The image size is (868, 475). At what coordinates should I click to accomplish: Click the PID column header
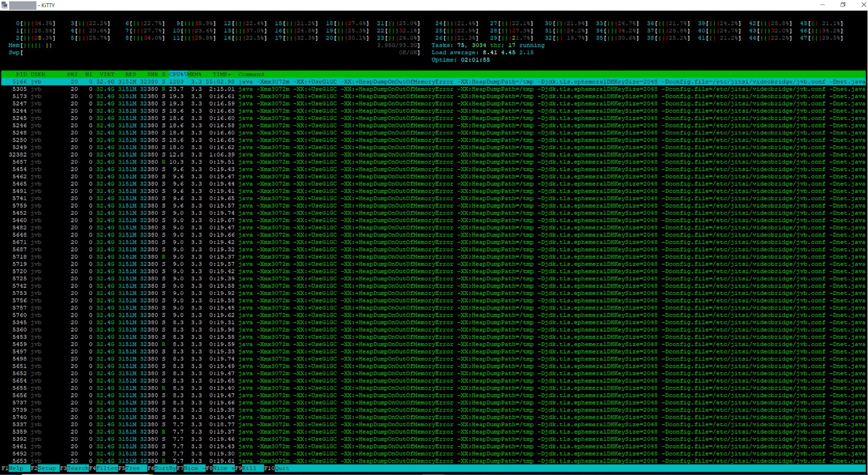pos(21,74)
